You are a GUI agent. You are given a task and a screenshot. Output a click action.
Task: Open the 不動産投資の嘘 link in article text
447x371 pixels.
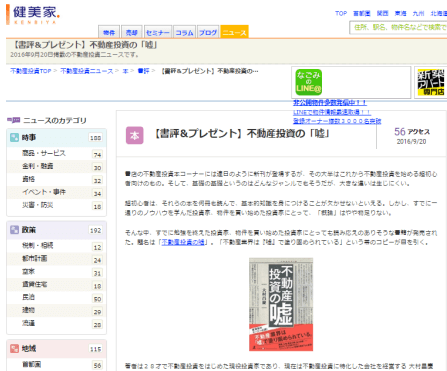(x=183, y=242)
